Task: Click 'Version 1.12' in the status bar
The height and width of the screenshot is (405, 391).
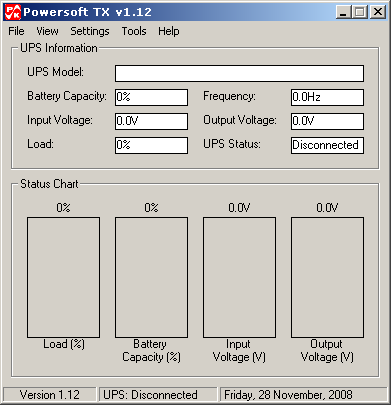Action: 50,395
